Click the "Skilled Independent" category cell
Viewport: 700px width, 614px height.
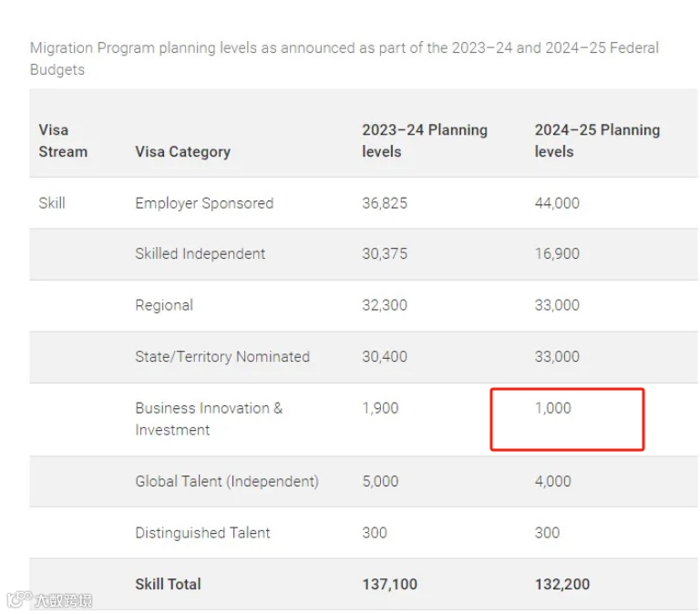coord(201,254)
